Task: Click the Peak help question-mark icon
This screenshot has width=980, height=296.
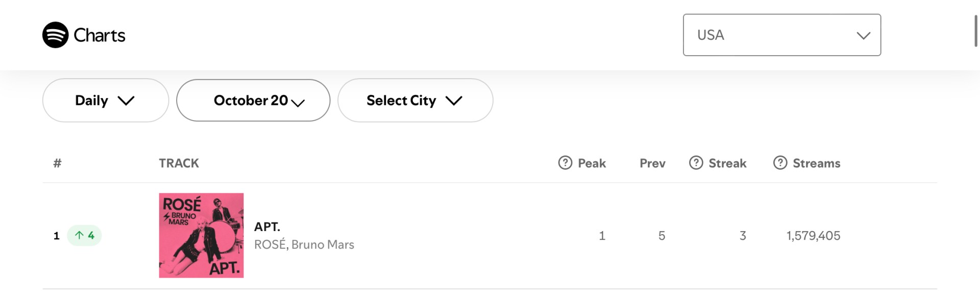Action: (565, 163)
